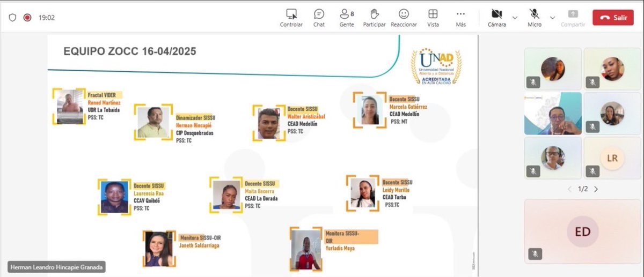The width and height of the screenshot is (644, 277).
Task: Go to previous page of participant videos
Action: tap(570, 189)
